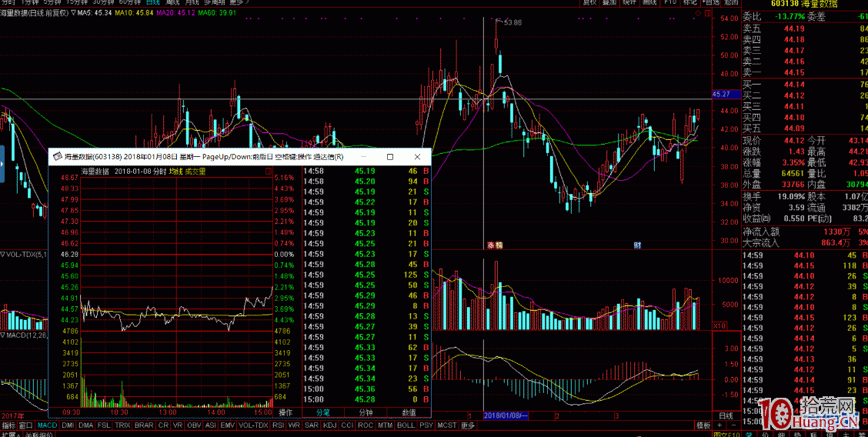Click the 叠加 toolbar button

tap(609, 3)
